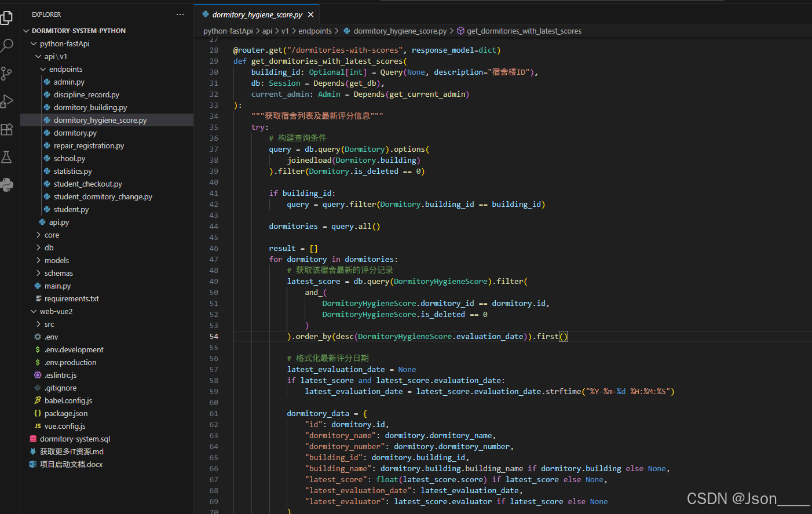Open the Extensions view icon
Screen dimensions: 812x514
(6, 129)
